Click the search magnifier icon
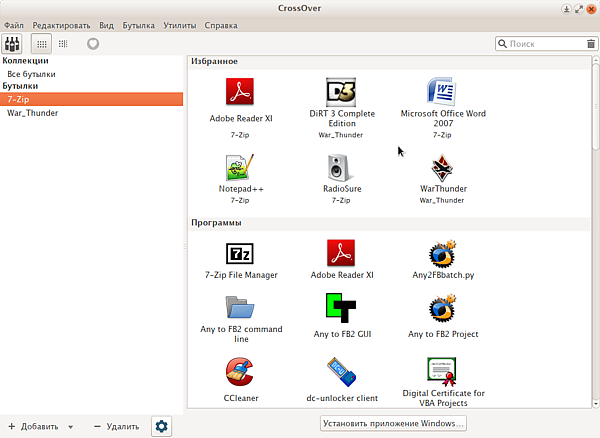This screenshot has height=438, width=600. pos(502,44)
